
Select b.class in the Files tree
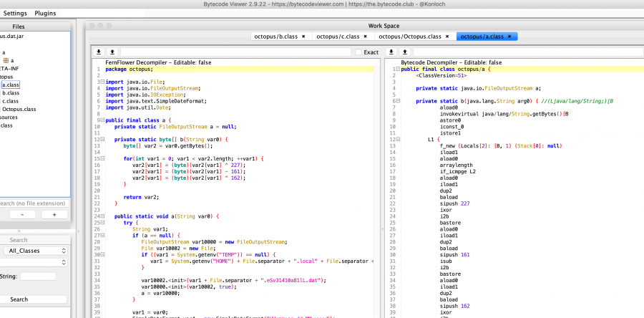click(11, 93)
